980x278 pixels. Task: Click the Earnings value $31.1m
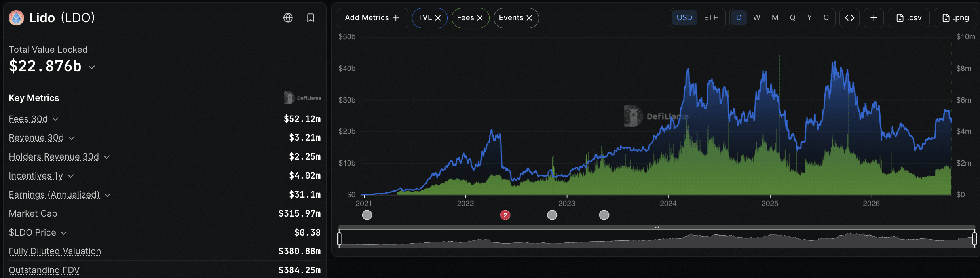click(x=305, y=195)
